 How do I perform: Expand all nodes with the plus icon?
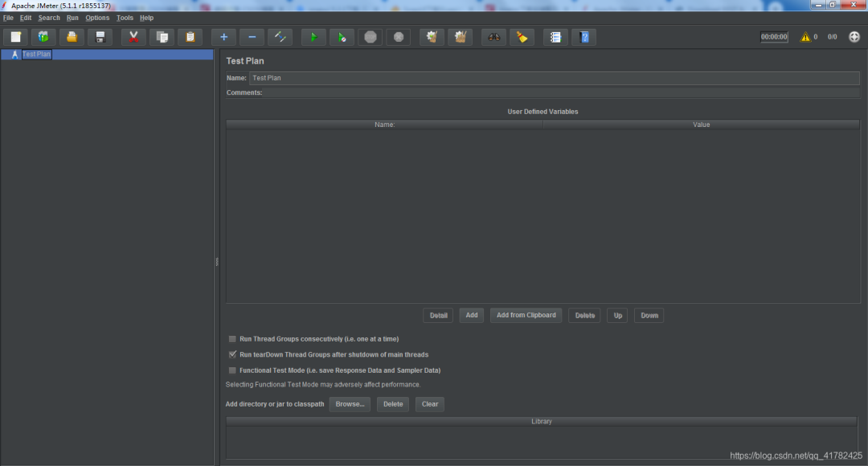(223, 37)
